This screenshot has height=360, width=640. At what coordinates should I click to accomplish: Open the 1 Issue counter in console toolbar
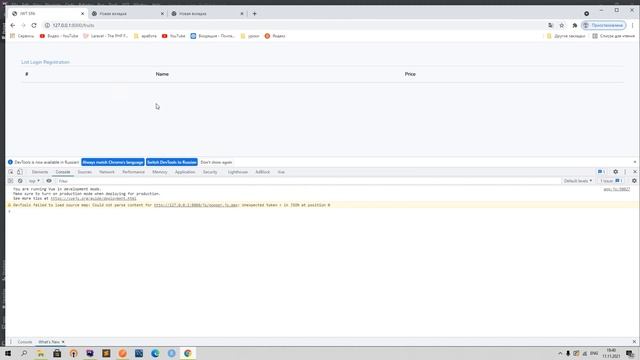[611, 181]
